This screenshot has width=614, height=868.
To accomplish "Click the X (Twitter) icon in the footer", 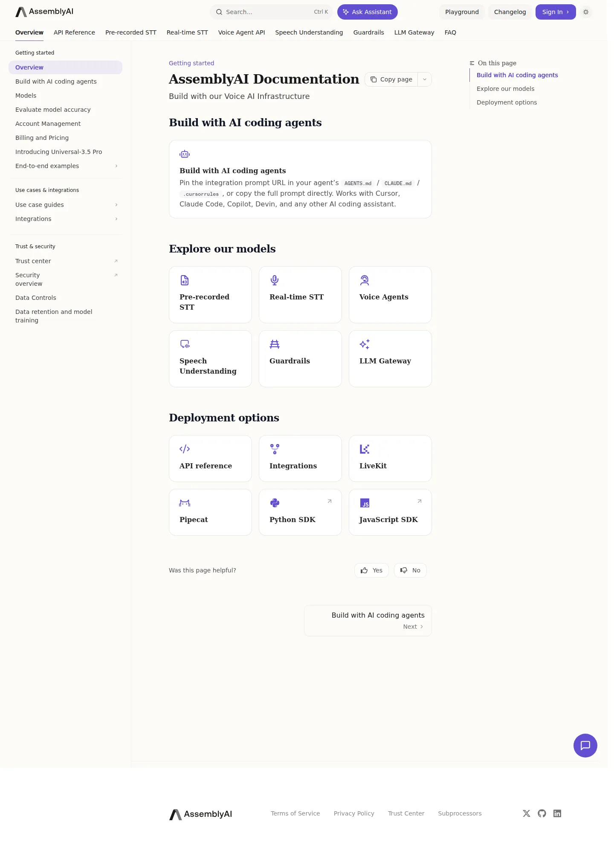I will 526,813.
